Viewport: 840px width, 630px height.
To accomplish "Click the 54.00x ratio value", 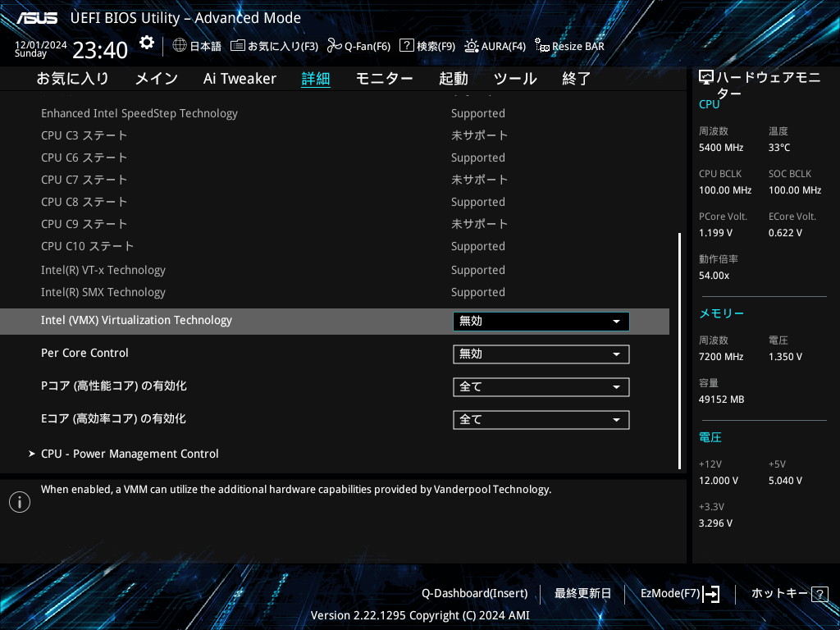I will pyautogui.click(x=714, y=276).
